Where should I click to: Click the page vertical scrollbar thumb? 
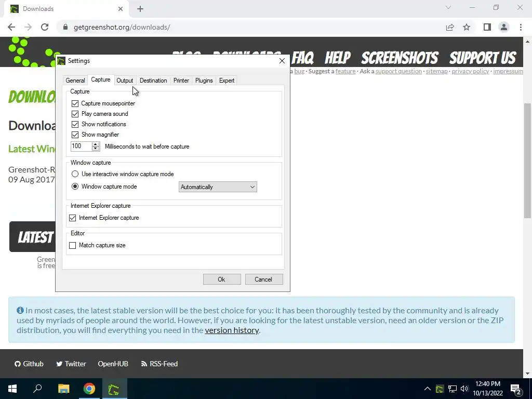pos(527,161)
